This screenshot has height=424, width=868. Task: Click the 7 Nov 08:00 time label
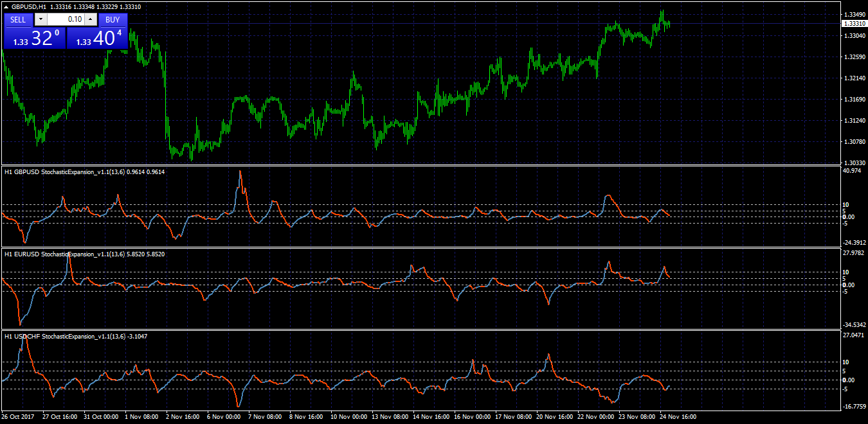[265, 416]
